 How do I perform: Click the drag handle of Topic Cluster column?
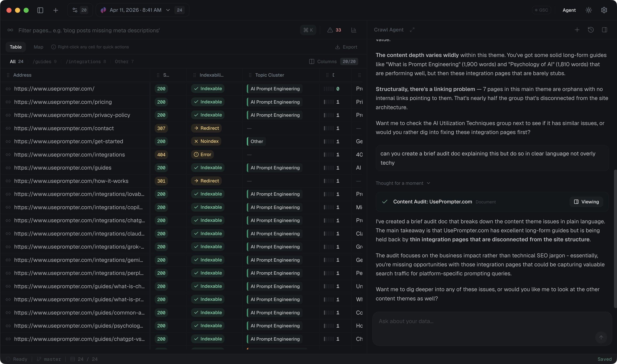click(250, 75)
